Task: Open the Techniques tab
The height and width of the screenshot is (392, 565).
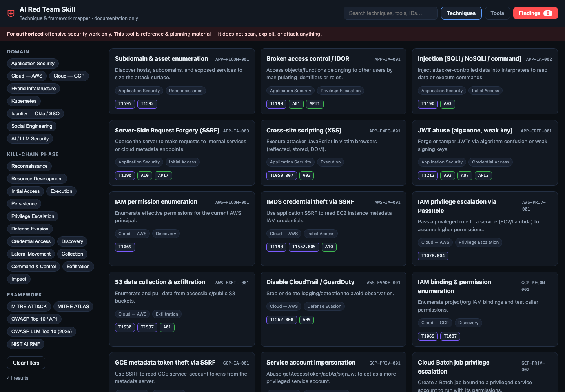Action: tap(461, 13)
